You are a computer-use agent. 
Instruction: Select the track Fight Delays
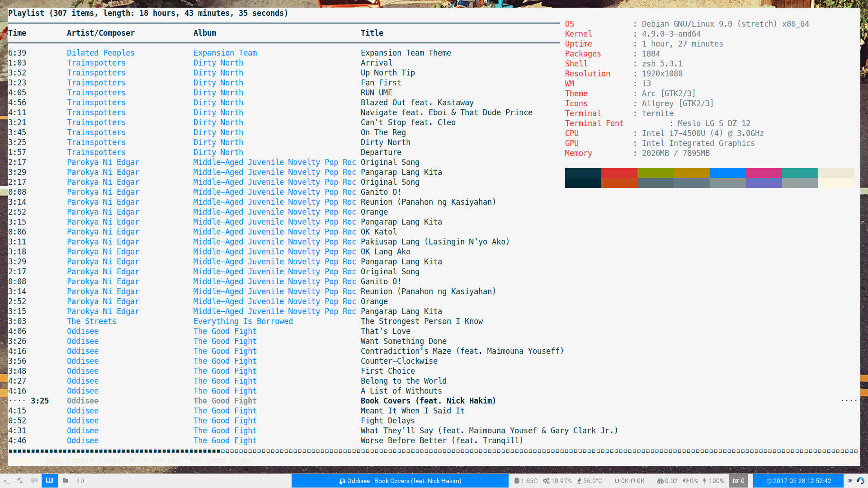388,421
